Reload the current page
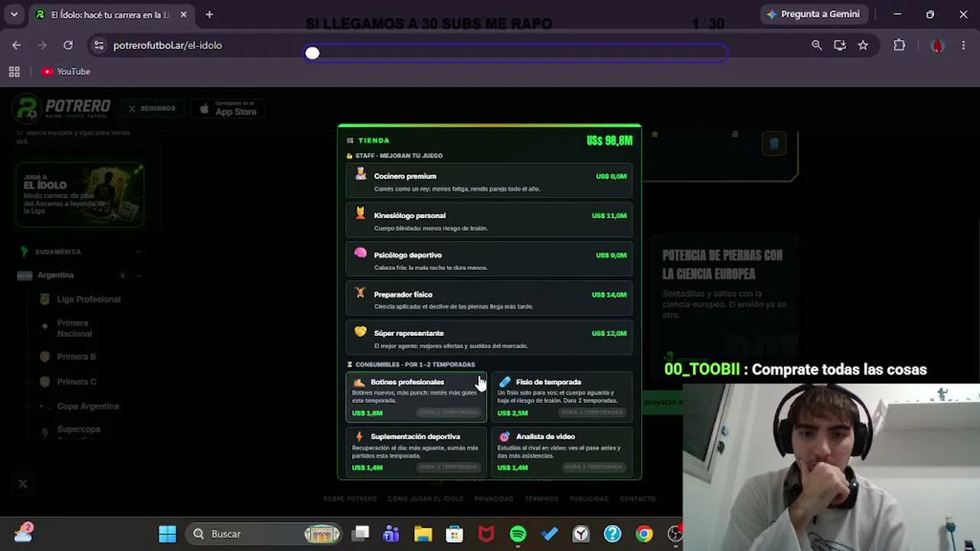The width and height of the screenshot is (980, 551). click(x=68, y=45)
